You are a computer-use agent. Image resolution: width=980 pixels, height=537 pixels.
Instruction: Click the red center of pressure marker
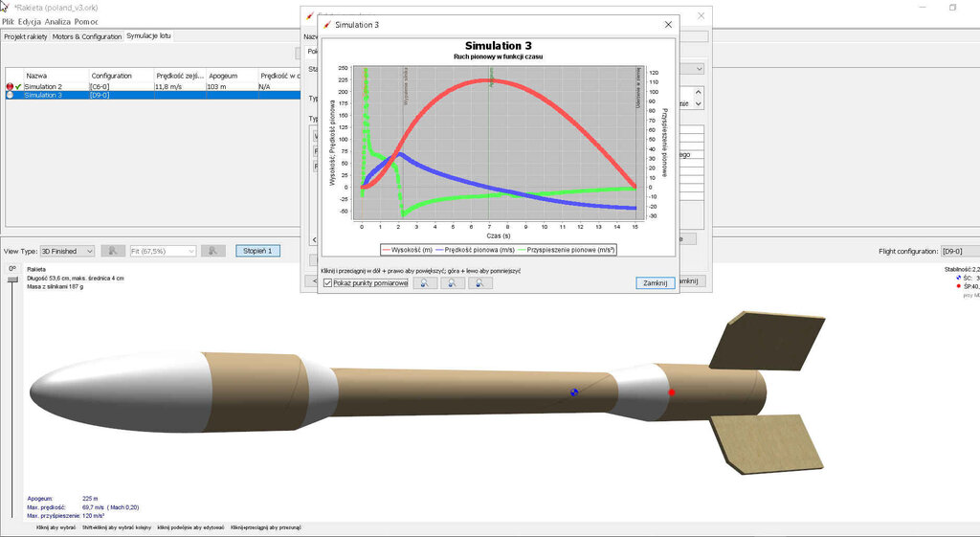[x=671, y=392]
